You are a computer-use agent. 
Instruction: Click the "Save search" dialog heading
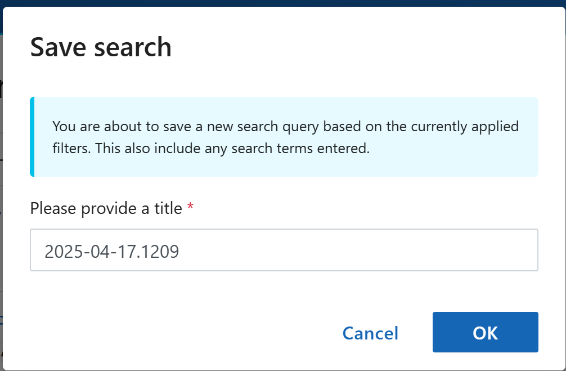101,47
